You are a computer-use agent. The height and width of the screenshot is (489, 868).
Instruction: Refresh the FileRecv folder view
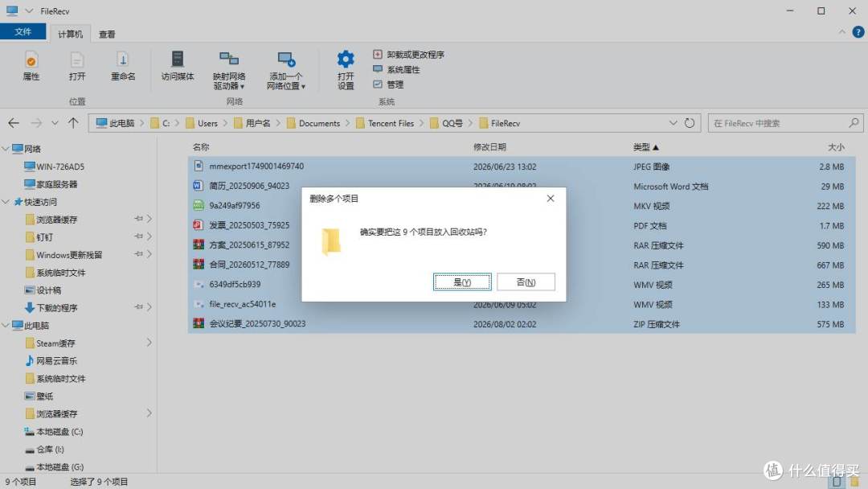(690, 123)
